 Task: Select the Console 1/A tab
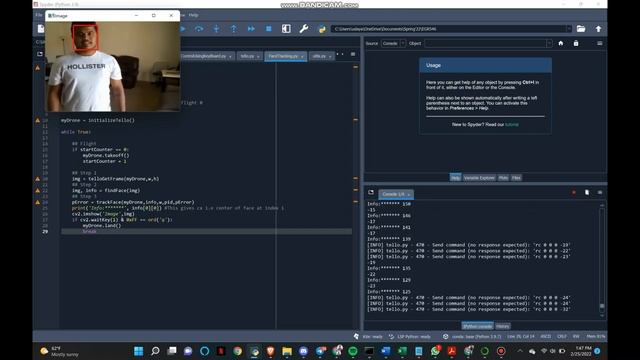coord(396,194)
